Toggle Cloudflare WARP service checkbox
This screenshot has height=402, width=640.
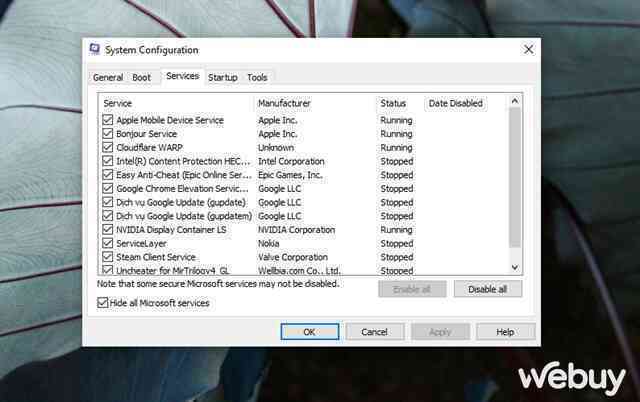point(107,147)
